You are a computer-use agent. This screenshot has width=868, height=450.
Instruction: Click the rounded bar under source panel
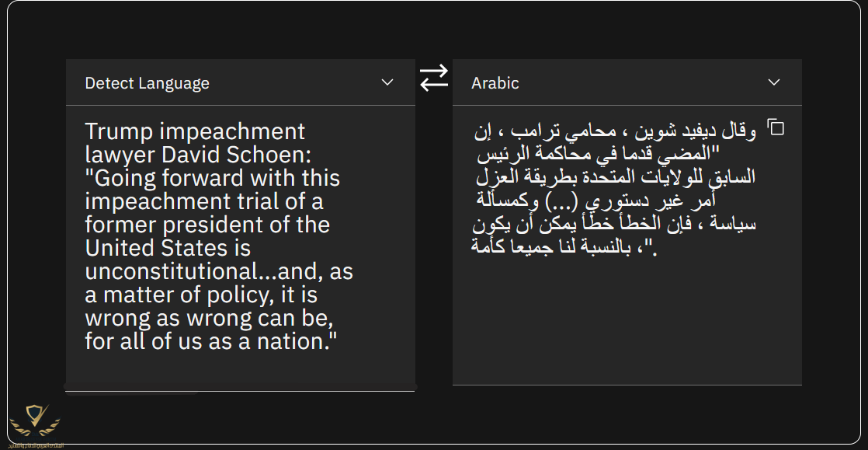pos(240,386)
